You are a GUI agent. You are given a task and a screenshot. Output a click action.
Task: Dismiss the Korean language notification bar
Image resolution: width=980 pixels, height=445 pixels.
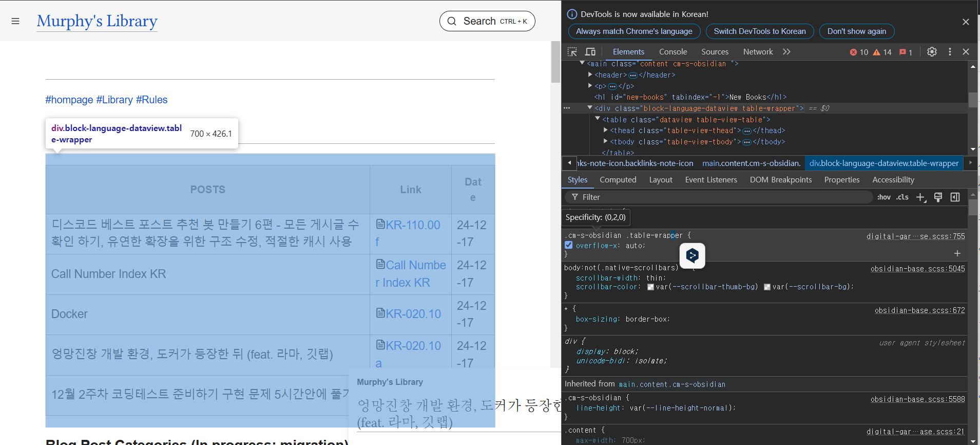966,22
